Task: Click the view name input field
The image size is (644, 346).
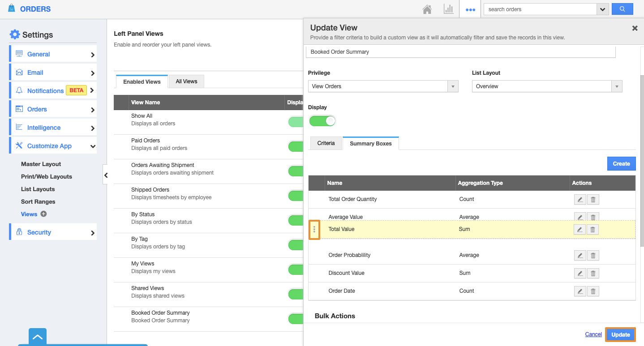Action: click(x=461, y=52)
